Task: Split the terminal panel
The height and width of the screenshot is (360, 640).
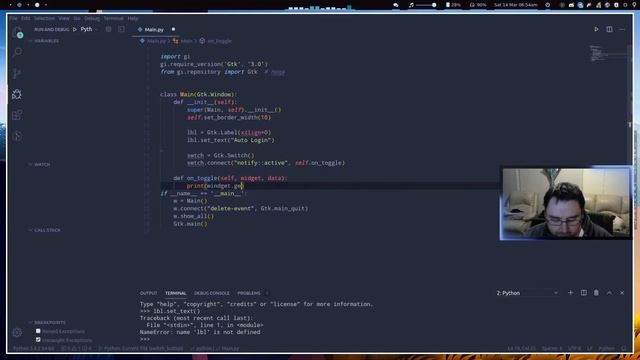Action: [583, 293]
